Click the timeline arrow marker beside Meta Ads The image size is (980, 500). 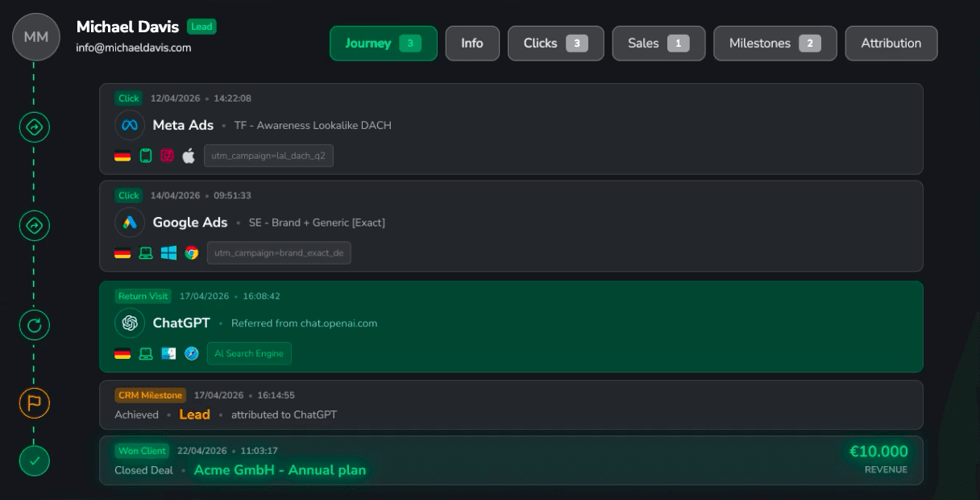tap(35, 127)
